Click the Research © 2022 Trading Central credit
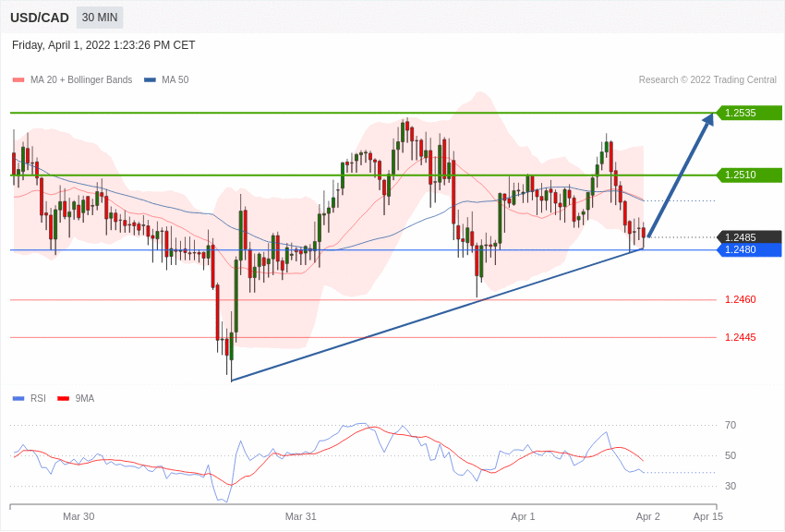The width and height of the screenshot is (785, 532). pos(707,80)
